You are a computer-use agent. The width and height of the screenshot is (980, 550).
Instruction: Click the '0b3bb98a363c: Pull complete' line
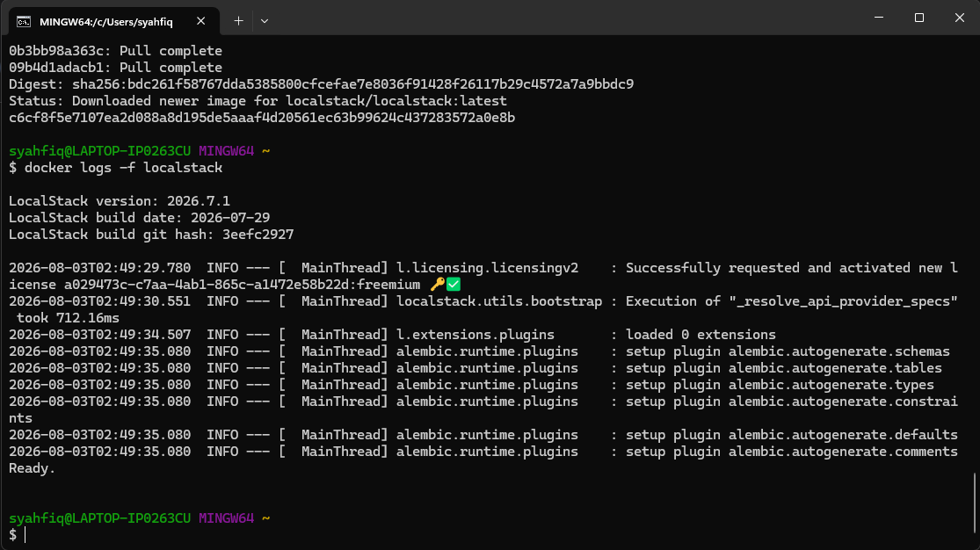pos(116,51)
